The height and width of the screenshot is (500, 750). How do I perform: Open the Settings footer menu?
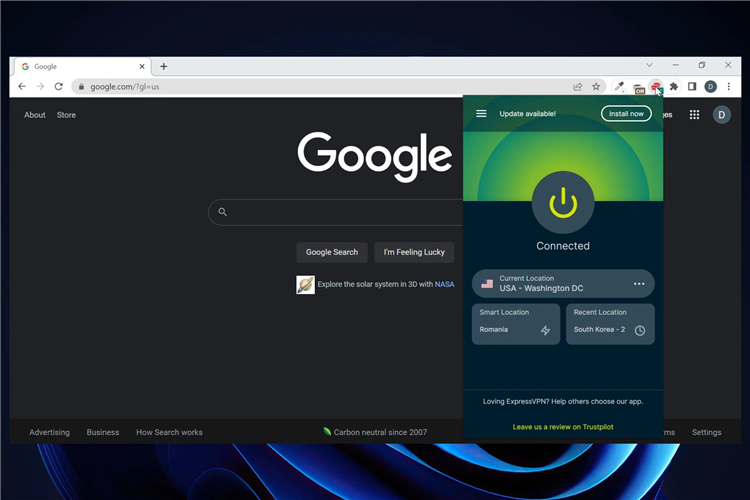click(x=706, y=432)
